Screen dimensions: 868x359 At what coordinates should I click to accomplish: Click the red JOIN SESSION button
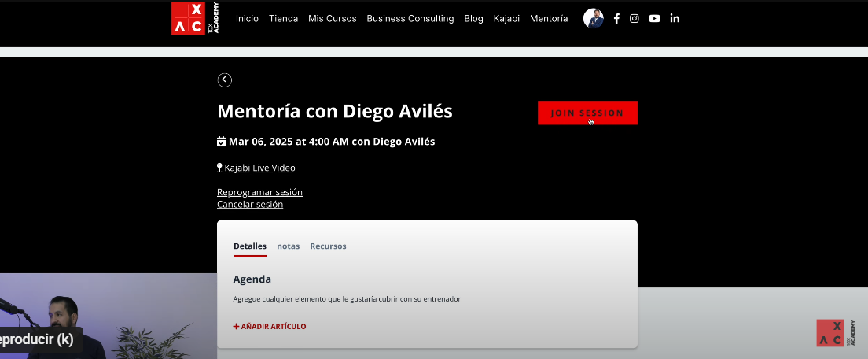tap(587, 113)
